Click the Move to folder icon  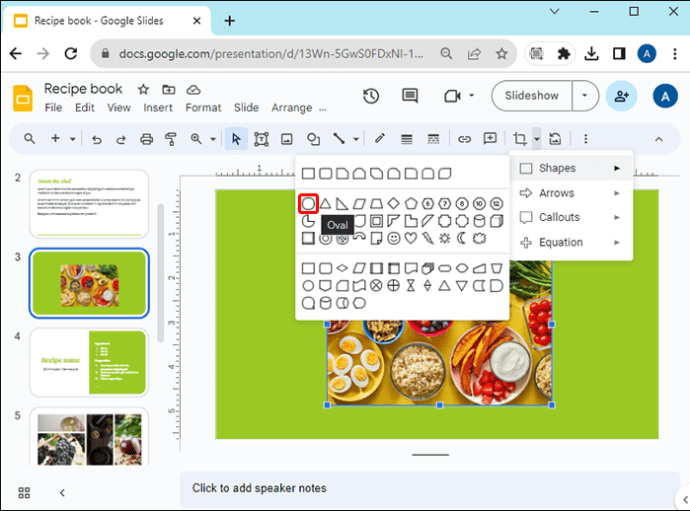click(169, 90)
